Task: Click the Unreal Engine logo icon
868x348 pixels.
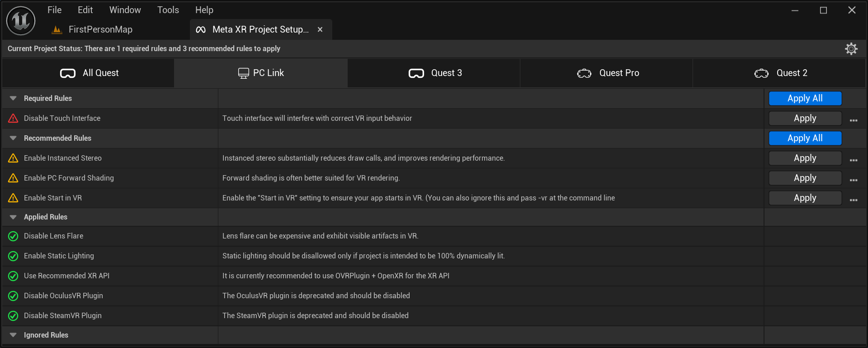Action: coord(21,20)
